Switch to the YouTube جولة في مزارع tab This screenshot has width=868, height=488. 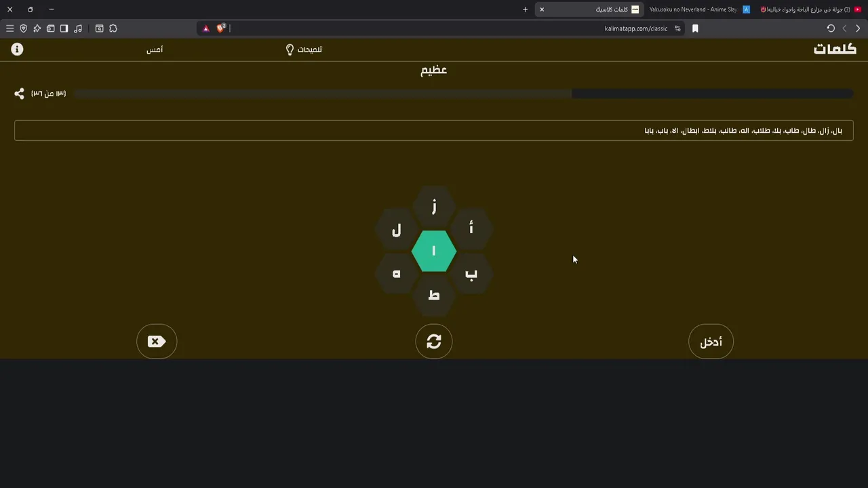(x=810, y=9)
